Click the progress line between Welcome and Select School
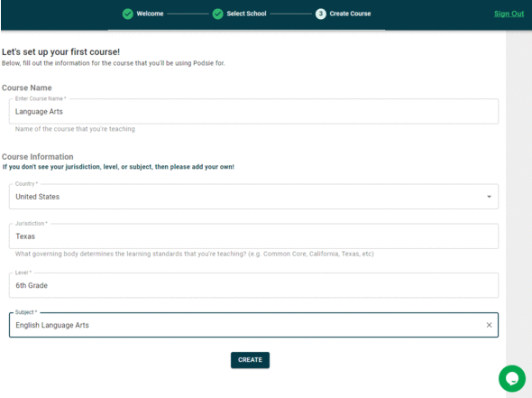Image resolution: width=532 pixels, height=398 pixels. pyautogui.click(x=188, y=14)
